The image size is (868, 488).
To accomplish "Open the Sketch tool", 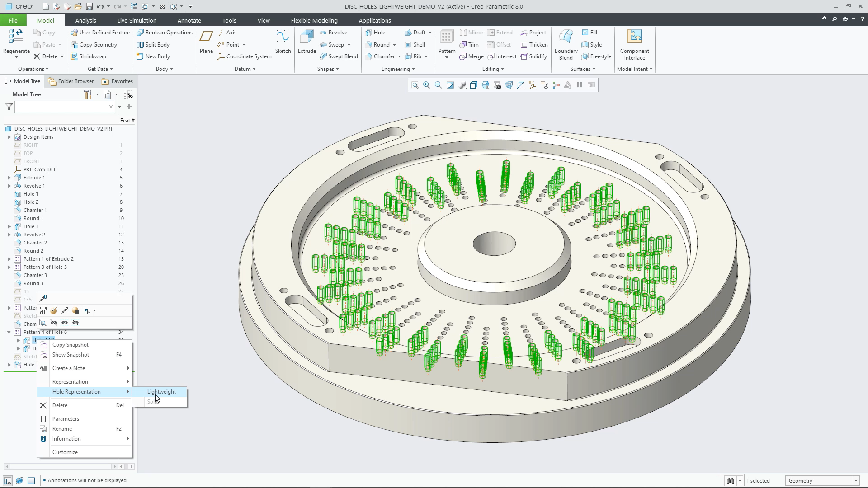I will point(283,42).
